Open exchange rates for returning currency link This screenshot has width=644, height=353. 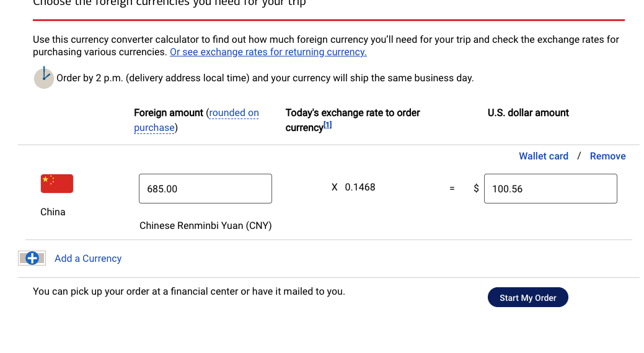268,52
